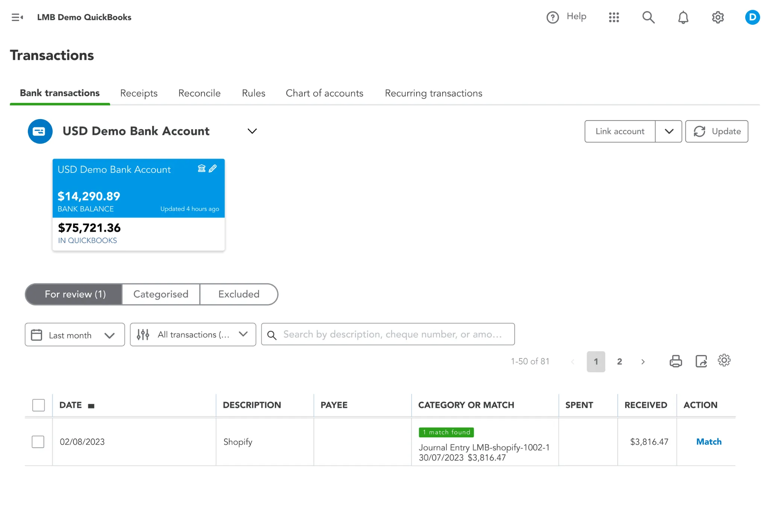Screen dimensions: 770x532
Task: Expand the Last month date filter
Action: point(75,335)
